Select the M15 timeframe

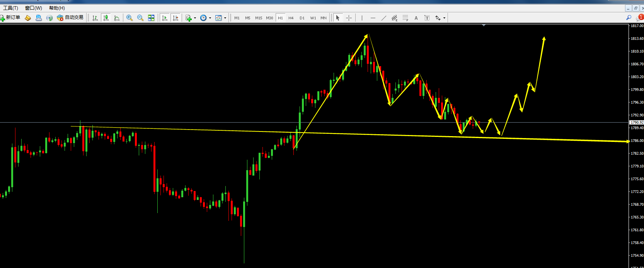pyautogui.click(x=259, y=18)
